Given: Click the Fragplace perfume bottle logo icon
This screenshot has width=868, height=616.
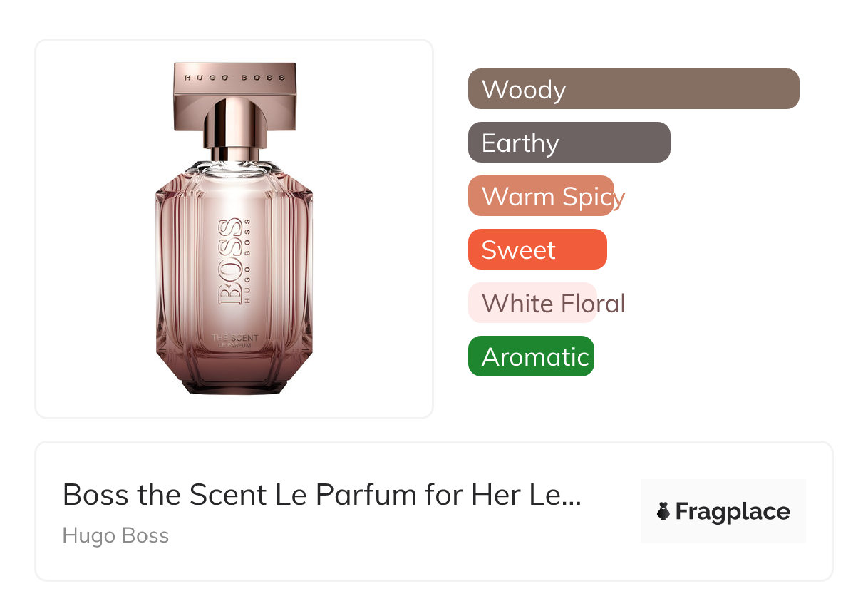Looking at the screenshot, I should [x=663, y=511].
